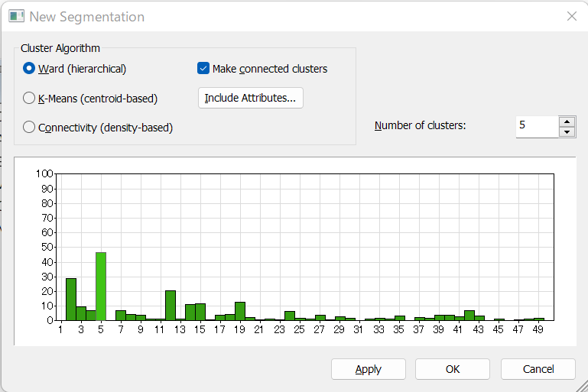This screenshot has height=392, width=588.
Task: Click the histogram bar at cluster 24
Action: click(x=290, y=316)
